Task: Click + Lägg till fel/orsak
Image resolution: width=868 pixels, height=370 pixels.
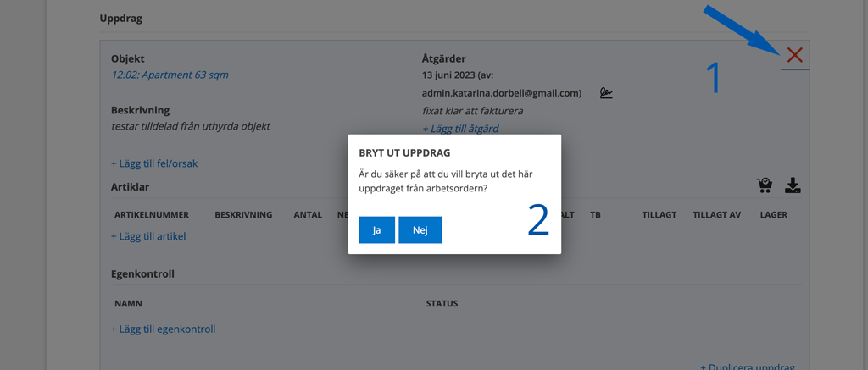Action: click(154, 163)
